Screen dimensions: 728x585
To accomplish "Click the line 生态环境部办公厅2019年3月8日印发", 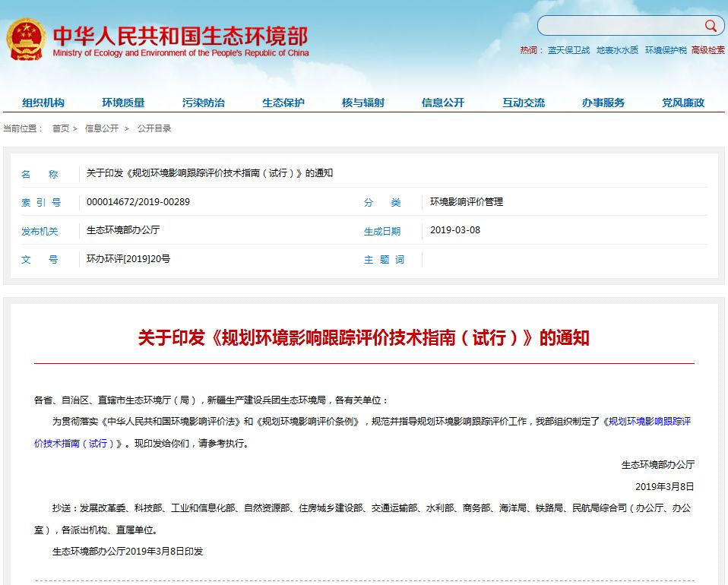I will coord(128,552).
